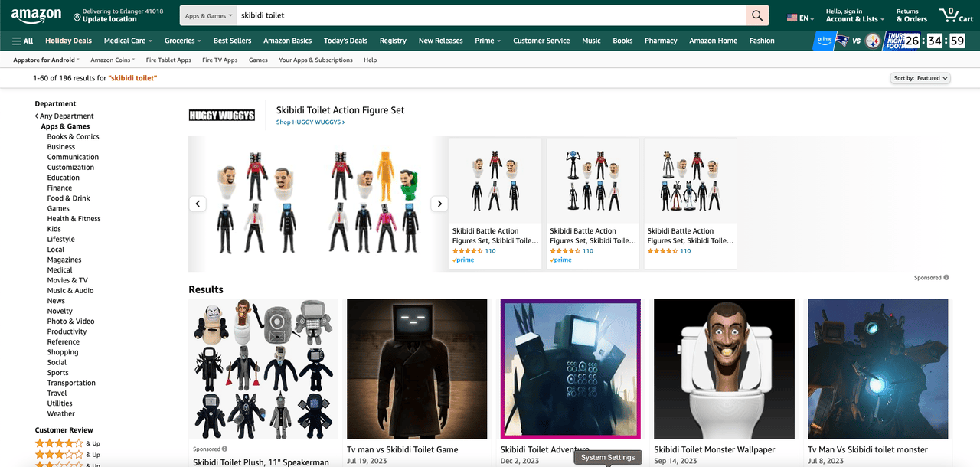Open Amazon Coins dropdown
Screen dimensions: 980x467
click(113, 60)
